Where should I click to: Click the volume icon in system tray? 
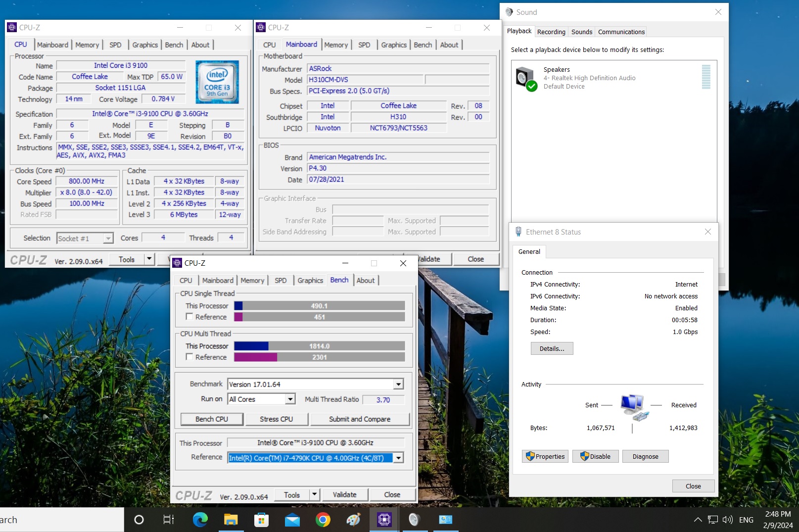[x=727, y=520]
